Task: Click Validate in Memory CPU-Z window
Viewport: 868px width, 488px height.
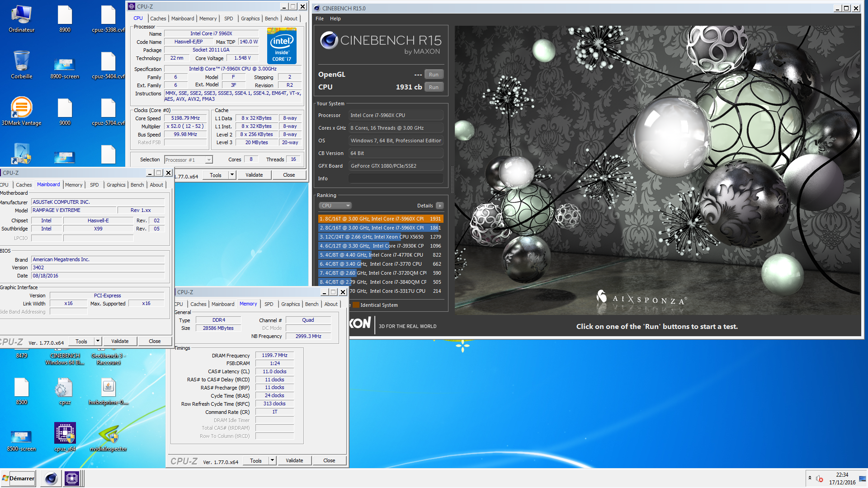Action: [x=294, y=460]
